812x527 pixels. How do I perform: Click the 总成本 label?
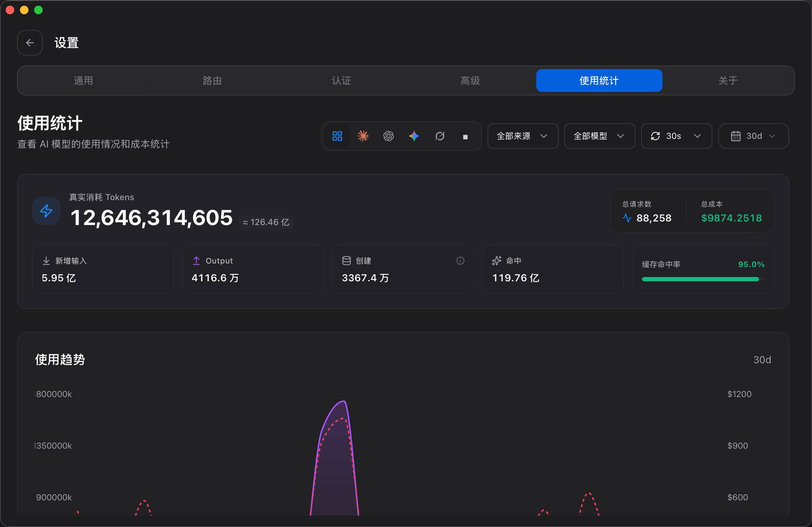712,204
